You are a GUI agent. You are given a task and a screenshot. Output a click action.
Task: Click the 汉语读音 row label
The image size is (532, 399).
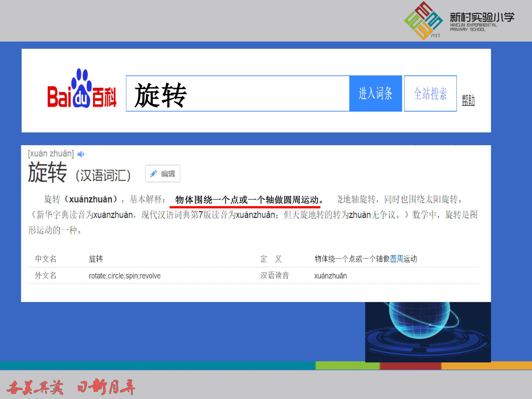point(275,275)
